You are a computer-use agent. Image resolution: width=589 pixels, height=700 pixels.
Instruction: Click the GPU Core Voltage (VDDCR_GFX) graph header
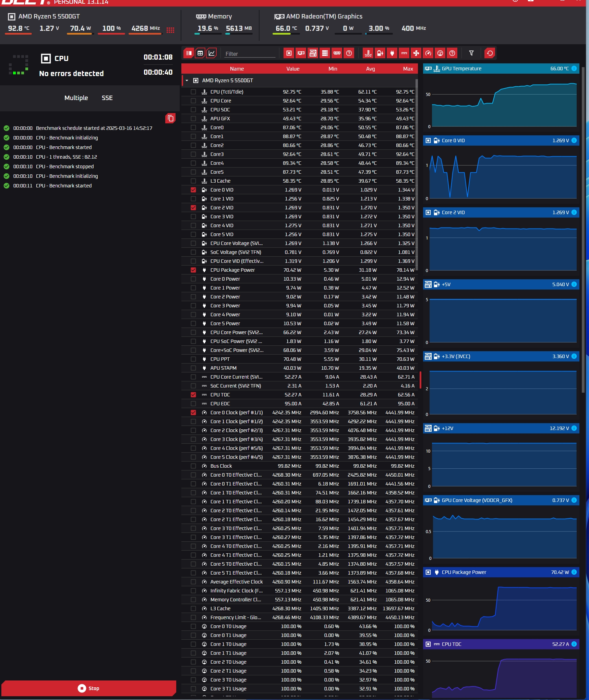coord(501,500)
